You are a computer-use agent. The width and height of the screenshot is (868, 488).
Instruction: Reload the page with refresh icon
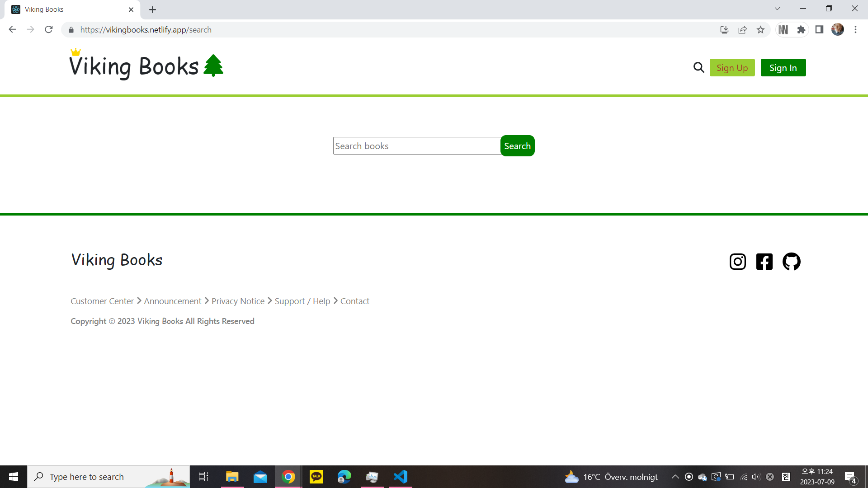tap(49, 30)
